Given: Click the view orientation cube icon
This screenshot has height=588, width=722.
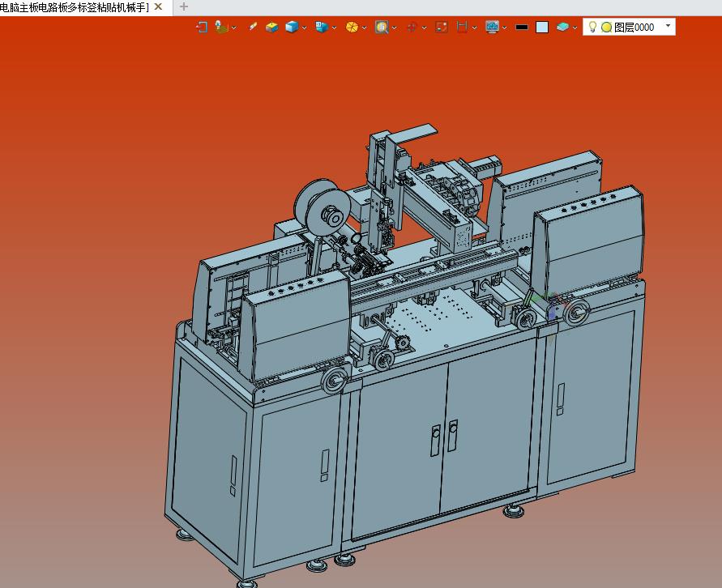Looking at the screenshot, I should coord(322,28).
